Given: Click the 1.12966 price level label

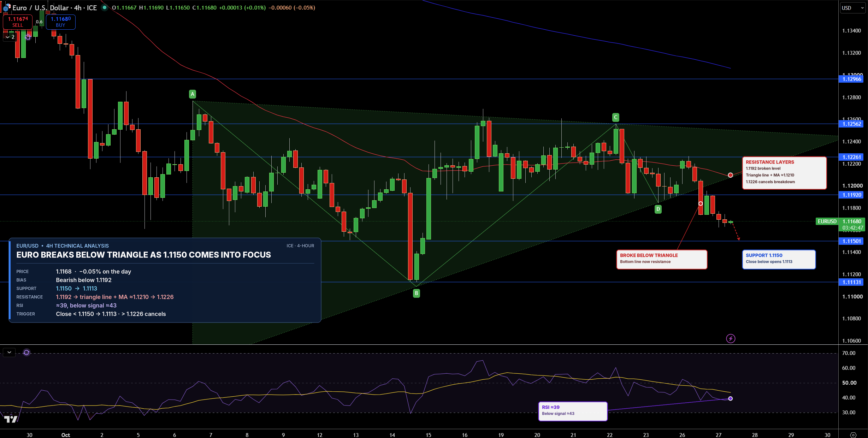Looking at the screenshot, I should [x=851, y=79].
